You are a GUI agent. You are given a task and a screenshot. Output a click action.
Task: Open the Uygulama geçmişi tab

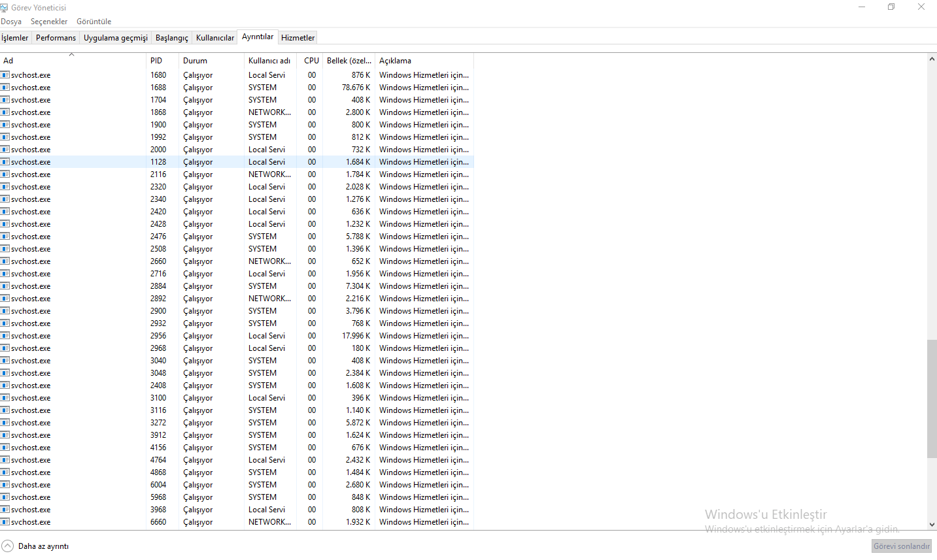point(116,38)
